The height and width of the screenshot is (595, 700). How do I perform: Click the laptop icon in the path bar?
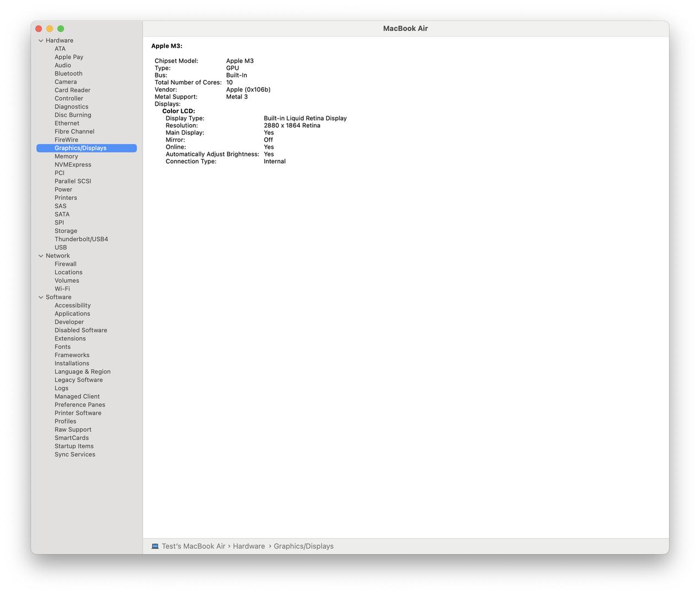pos(155,547)
